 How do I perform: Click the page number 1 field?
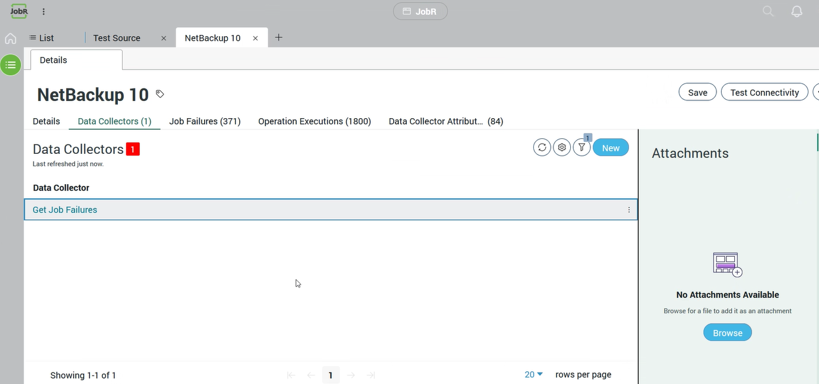[330, 375]
